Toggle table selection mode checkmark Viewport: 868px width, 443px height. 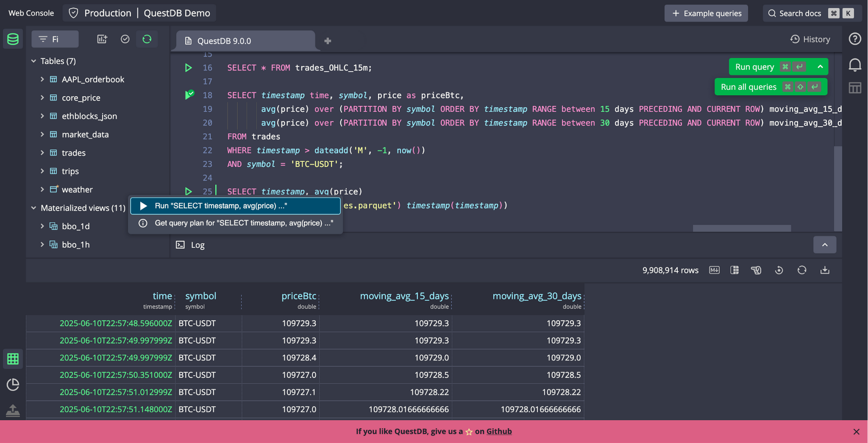tap(125, 39)
